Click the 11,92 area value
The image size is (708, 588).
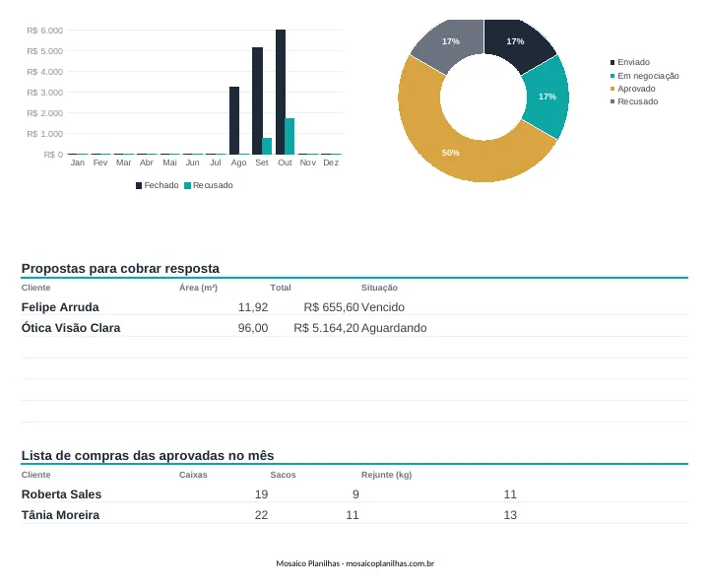253,307
